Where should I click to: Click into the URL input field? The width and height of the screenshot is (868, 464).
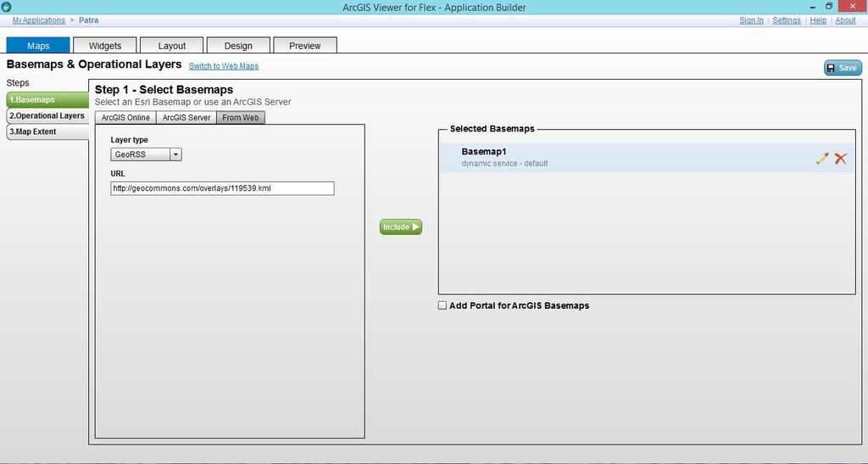(x=223, y=188)
